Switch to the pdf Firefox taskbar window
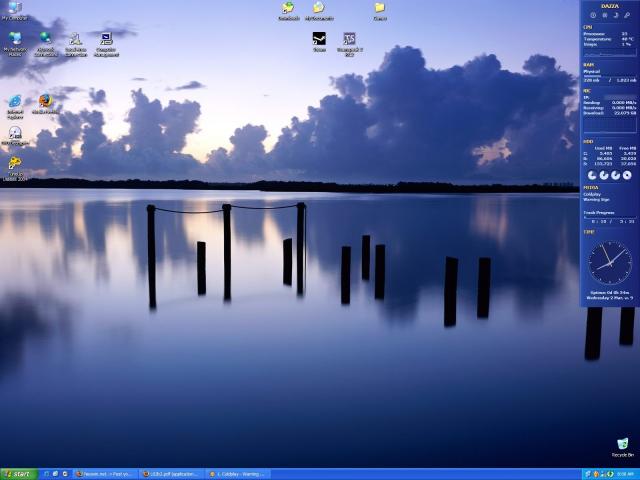 171,474
